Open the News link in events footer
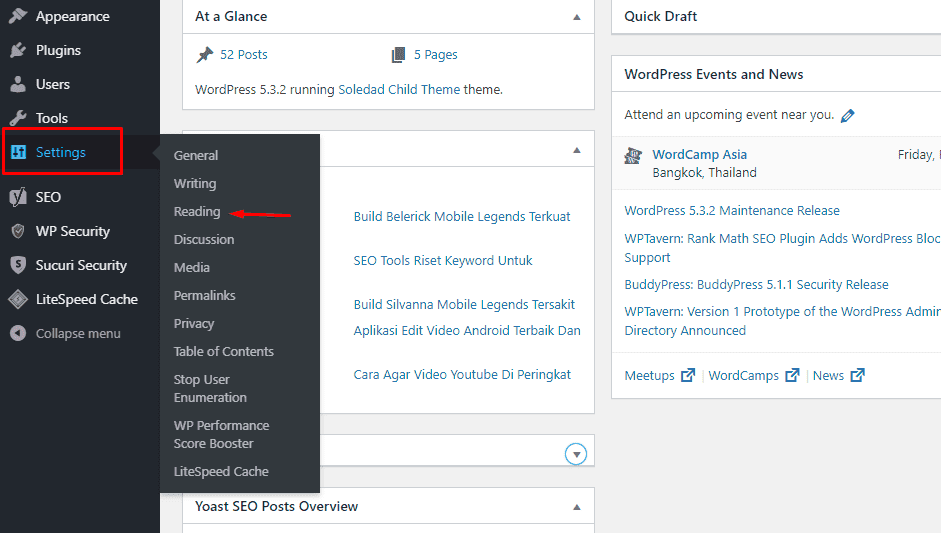 click(x=828, y=376)
